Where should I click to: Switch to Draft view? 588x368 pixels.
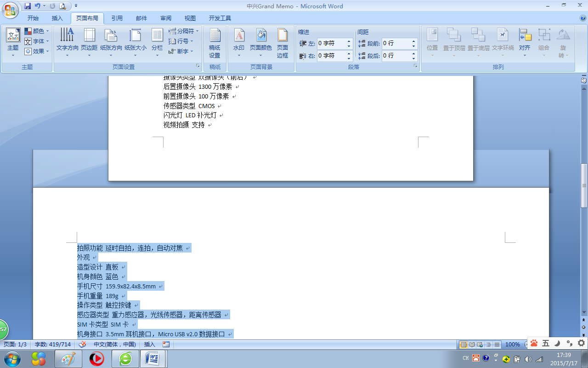pyautogui.click(x=497, y=345)
